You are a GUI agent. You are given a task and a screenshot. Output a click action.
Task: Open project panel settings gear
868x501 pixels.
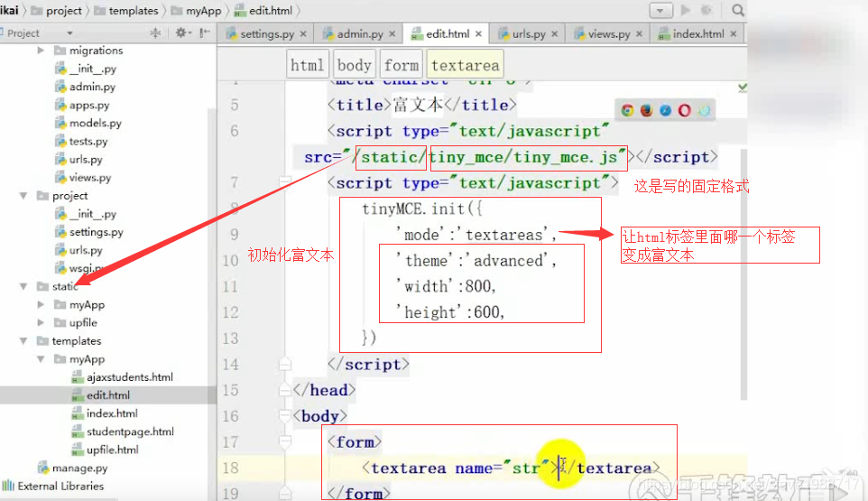point(182,33)
